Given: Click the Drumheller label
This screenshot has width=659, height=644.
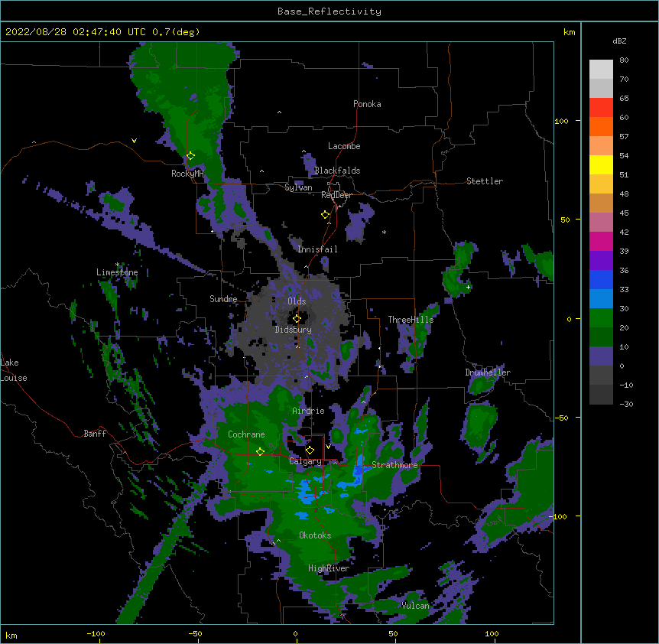Looking at the screenshot, I should pyautogui.click(x=488, y=372).
